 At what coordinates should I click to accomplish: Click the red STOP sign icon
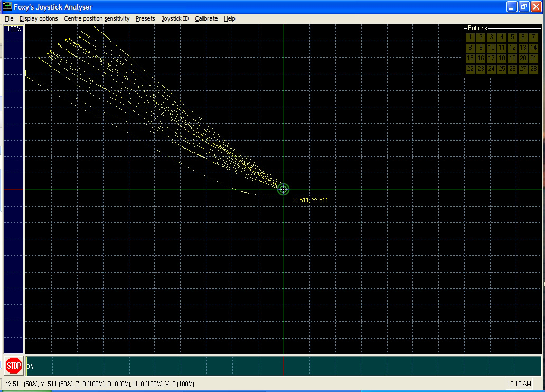[14, 366]
